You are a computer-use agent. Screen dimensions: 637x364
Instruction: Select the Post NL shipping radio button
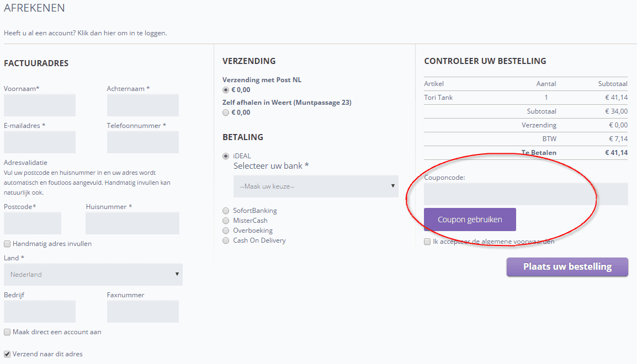[225, 90]
